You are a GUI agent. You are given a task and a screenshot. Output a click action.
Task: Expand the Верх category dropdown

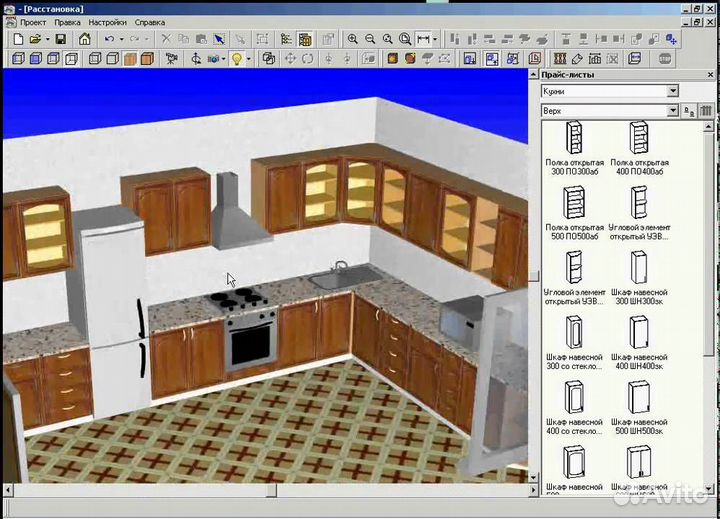click(x=672, y=110)
